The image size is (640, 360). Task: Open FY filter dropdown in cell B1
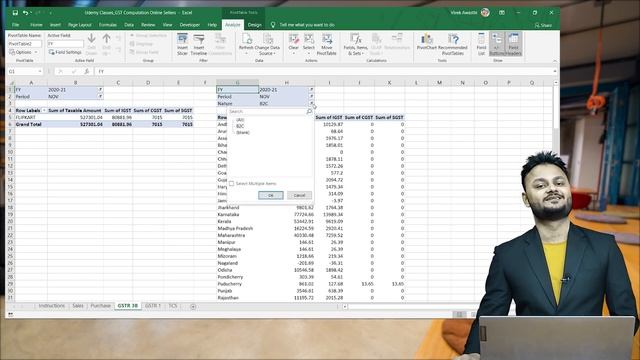(x=100, y=89)
